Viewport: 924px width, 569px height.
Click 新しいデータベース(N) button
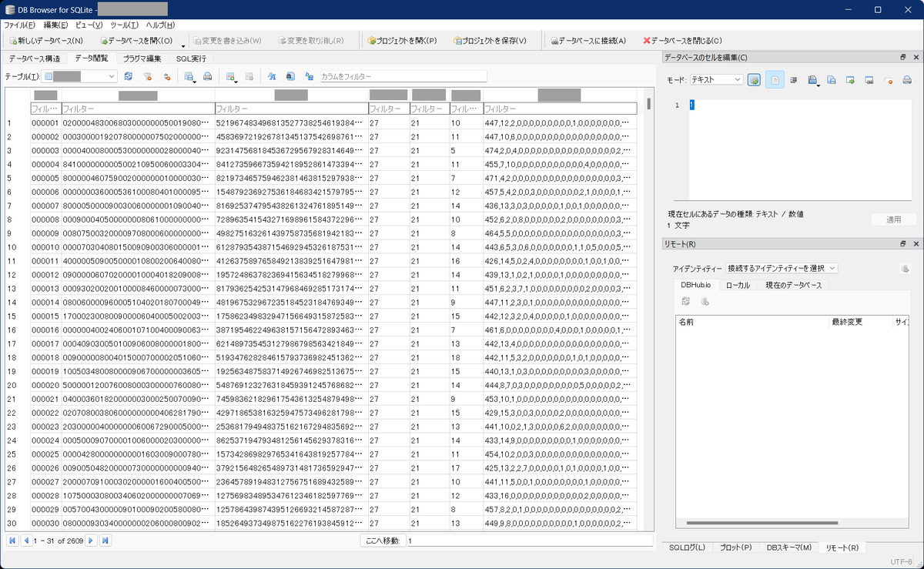(46, 41)
